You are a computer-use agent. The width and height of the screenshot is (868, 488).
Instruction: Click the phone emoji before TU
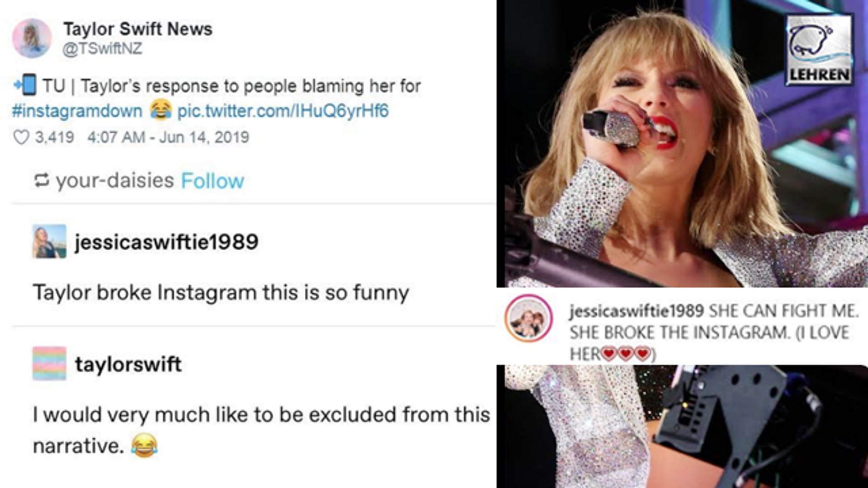25,85
